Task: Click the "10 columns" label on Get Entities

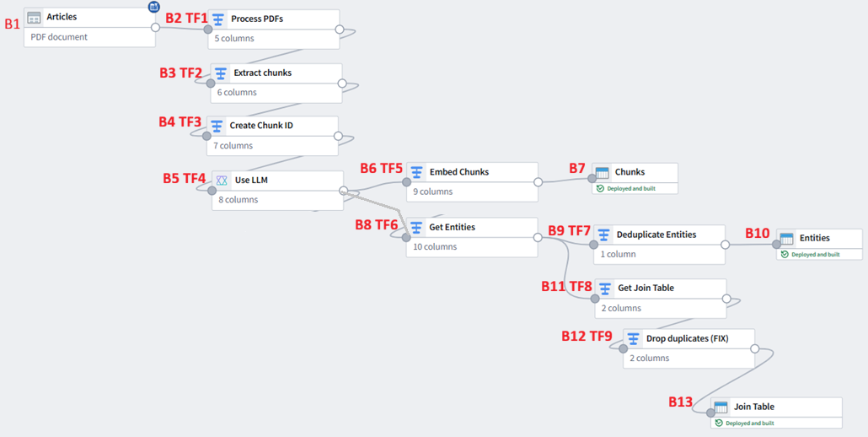Action: click(435, 247)
